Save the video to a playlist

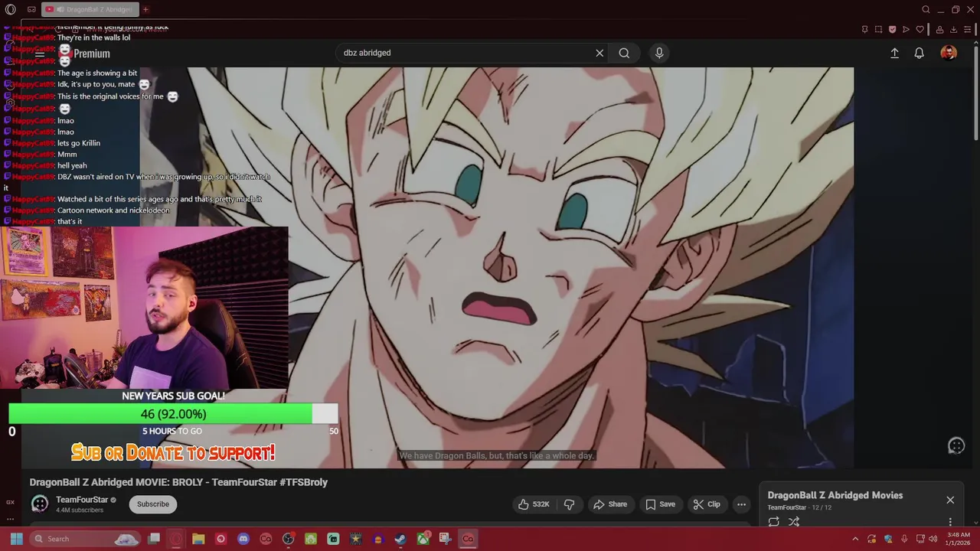click(x=660, y=504)
